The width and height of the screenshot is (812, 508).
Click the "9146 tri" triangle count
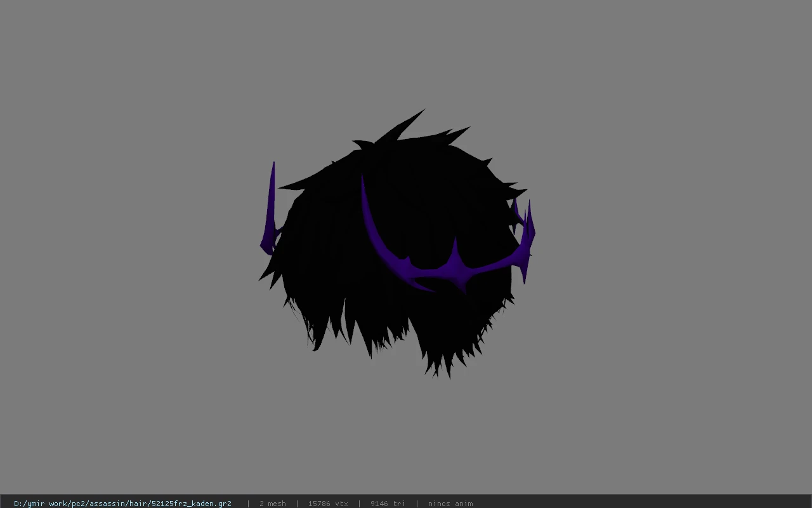(x=388, y=504)
